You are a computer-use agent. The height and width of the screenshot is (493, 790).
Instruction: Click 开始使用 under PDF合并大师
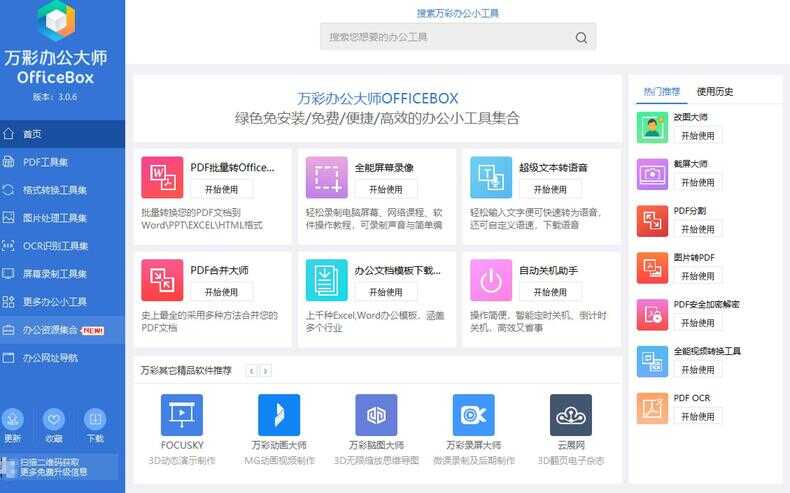[x=222, y=292]
